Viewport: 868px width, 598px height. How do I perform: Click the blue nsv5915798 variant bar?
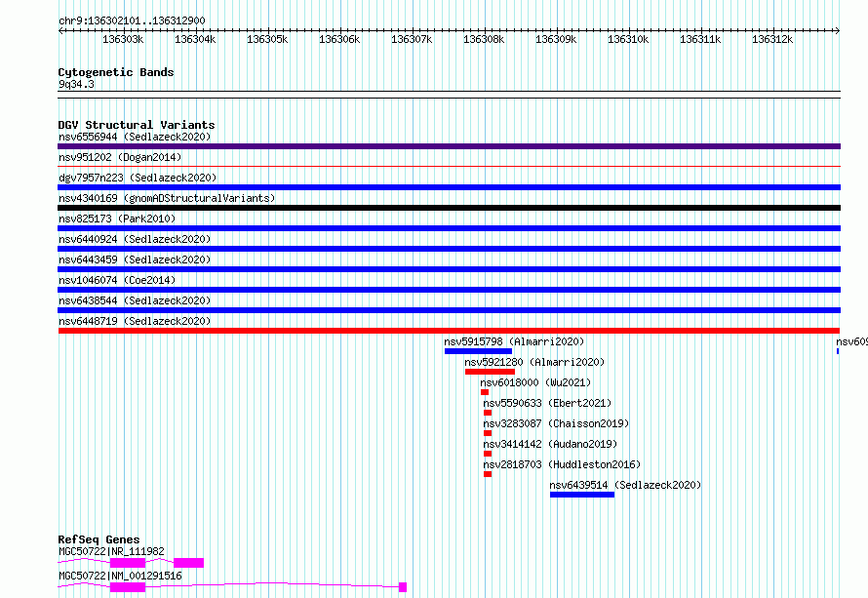[x=478, y=351]
